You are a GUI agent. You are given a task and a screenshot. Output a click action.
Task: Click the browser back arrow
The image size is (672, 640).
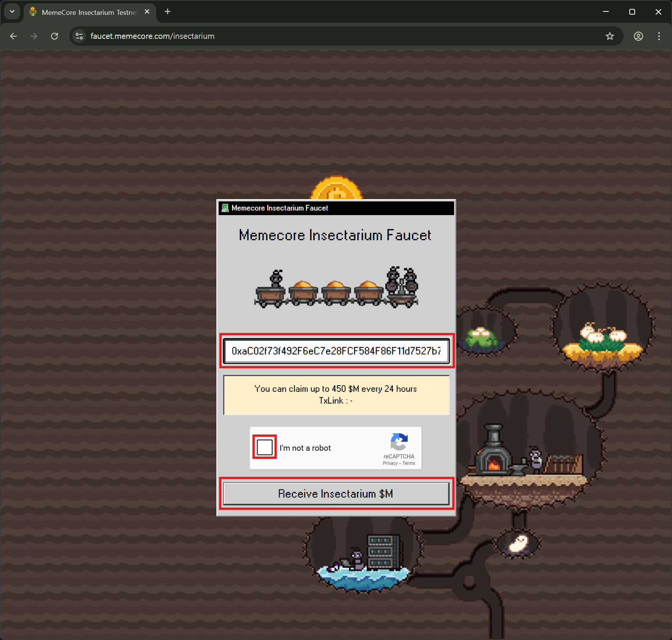point(14,36)
